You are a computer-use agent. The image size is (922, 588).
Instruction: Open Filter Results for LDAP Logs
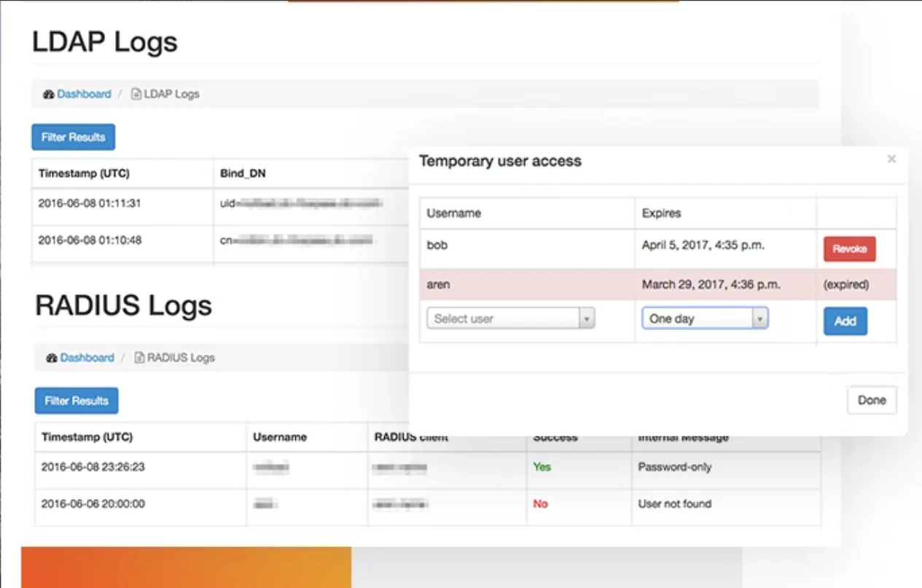click(73, 136)
